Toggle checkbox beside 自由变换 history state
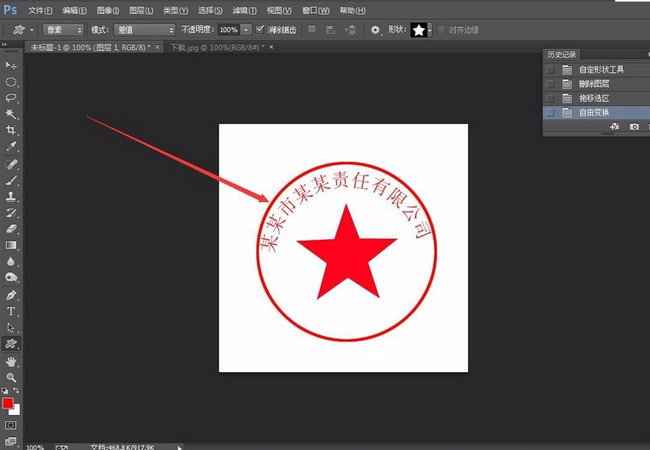The width and height of the screenshot is (650, 450). tap(551, 113)
